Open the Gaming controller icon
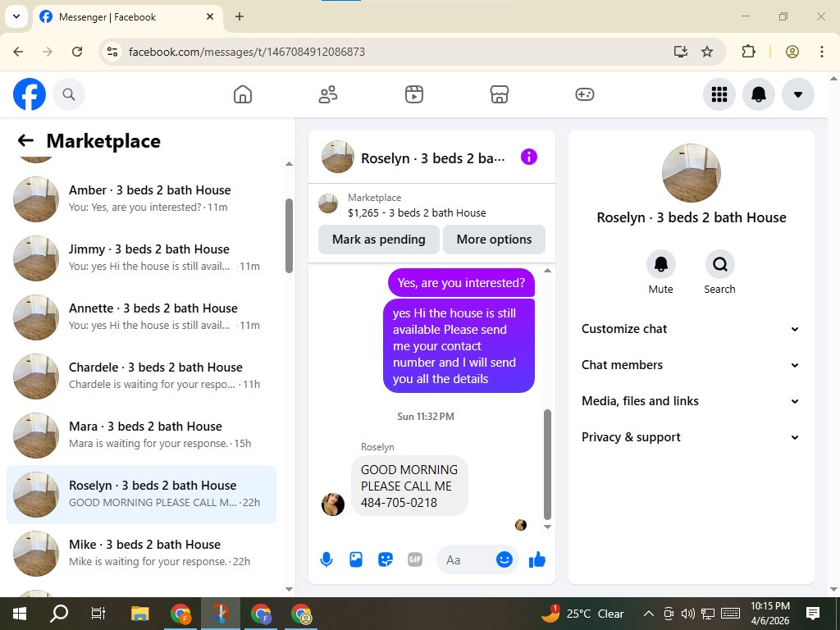Image resolution: width=840 pixels, height=630 pixels. tap(584, 94)
